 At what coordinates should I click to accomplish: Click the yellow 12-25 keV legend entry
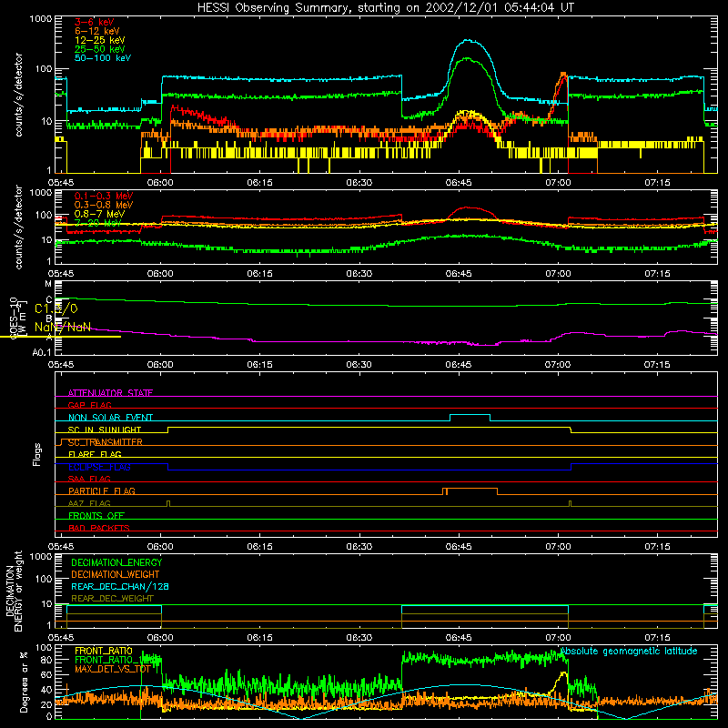100,40
